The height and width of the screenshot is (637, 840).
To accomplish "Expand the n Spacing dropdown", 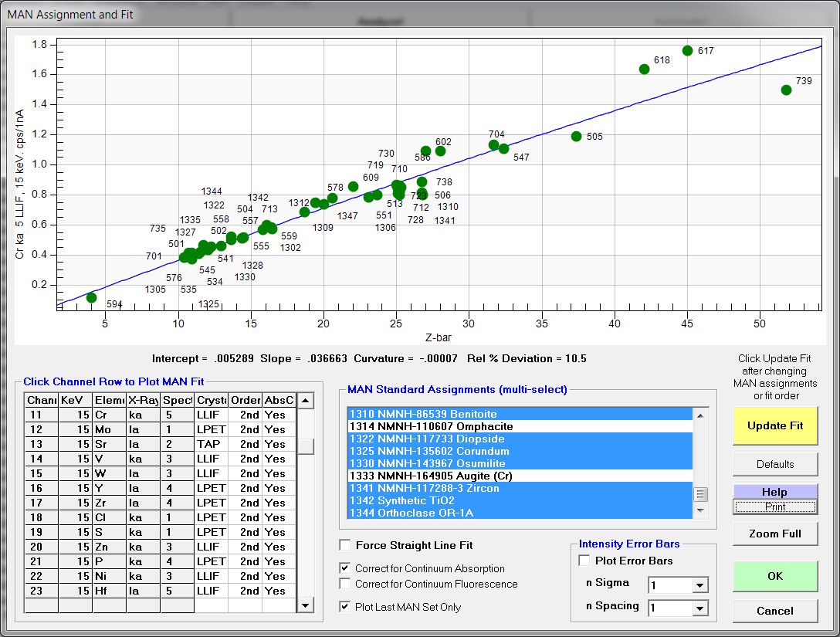I will [699, 609].
